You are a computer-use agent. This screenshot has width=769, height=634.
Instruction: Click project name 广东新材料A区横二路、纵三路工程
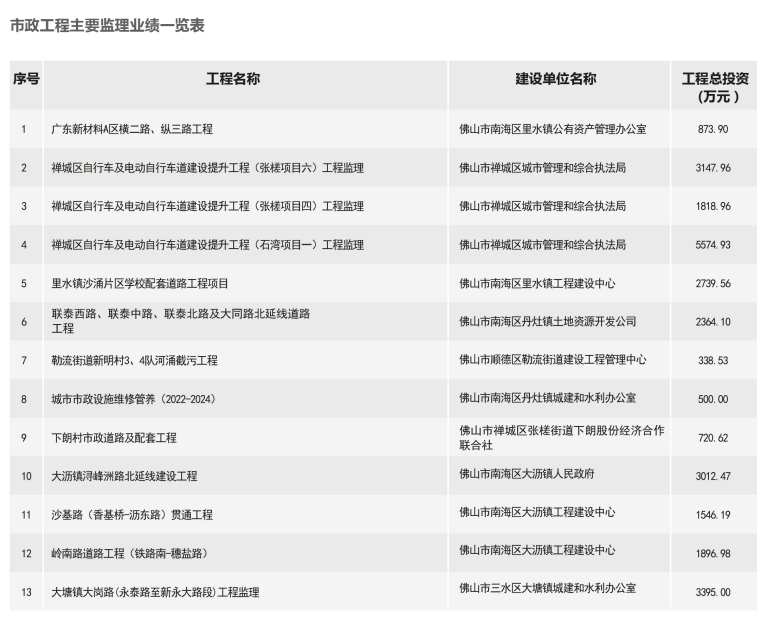tap(132, 129)
